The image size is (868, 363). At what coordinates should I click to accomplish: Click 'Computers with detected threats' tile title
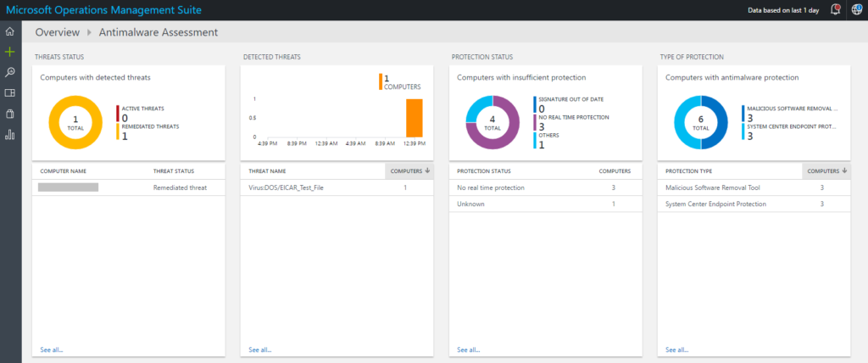pyautogui.click(x=95, y=77)
